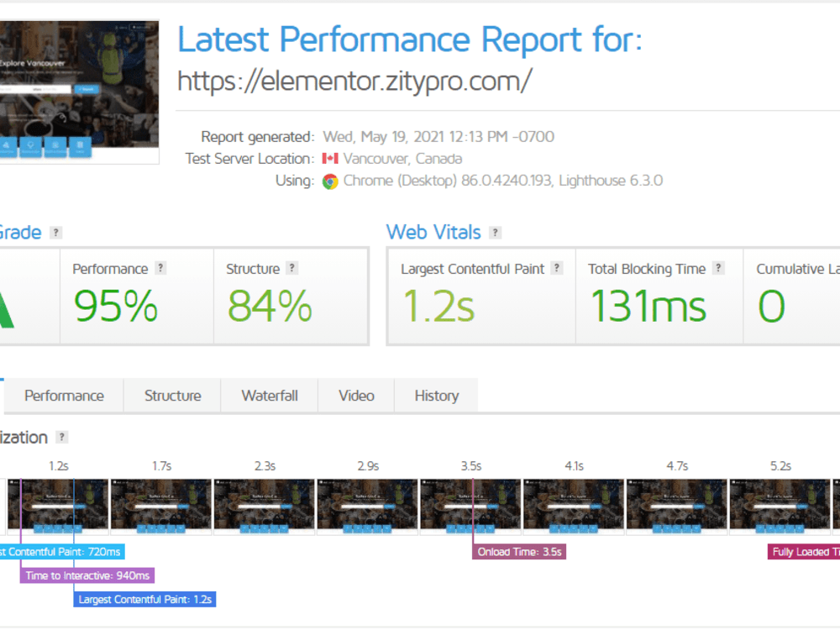Click the Canada flag icon

click(330, 159)
